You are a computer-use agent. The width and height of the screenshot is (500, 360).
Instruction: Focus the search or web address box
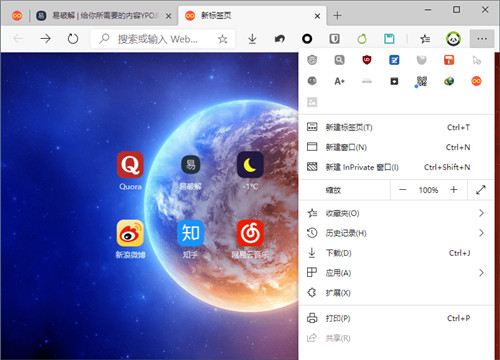point(163,39)
